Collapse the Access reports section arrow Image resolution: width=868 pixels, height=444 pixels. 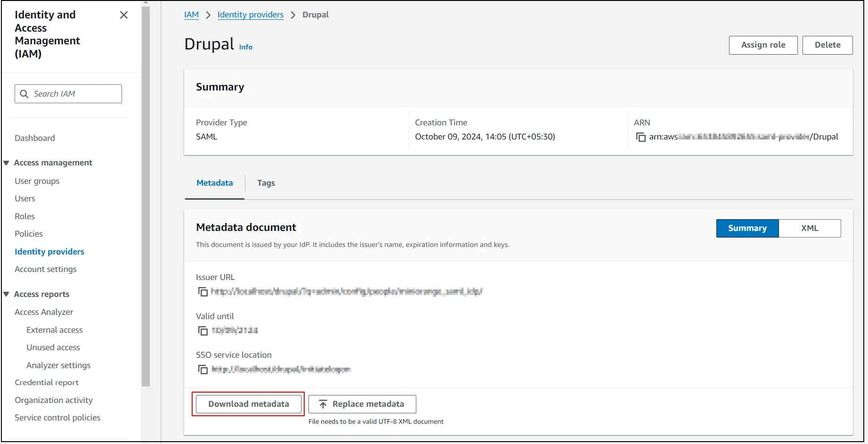pos(7,294)
